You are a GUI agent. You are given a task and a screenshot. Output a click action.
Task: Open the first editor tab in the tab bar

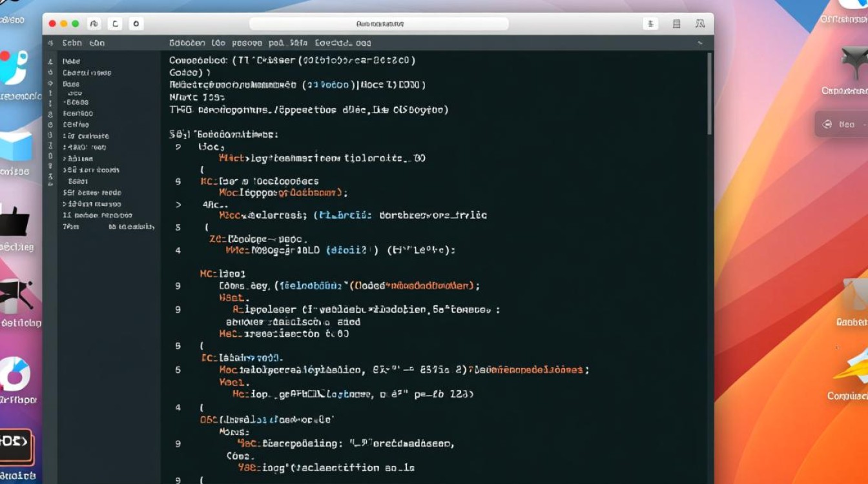pos(197,43)
